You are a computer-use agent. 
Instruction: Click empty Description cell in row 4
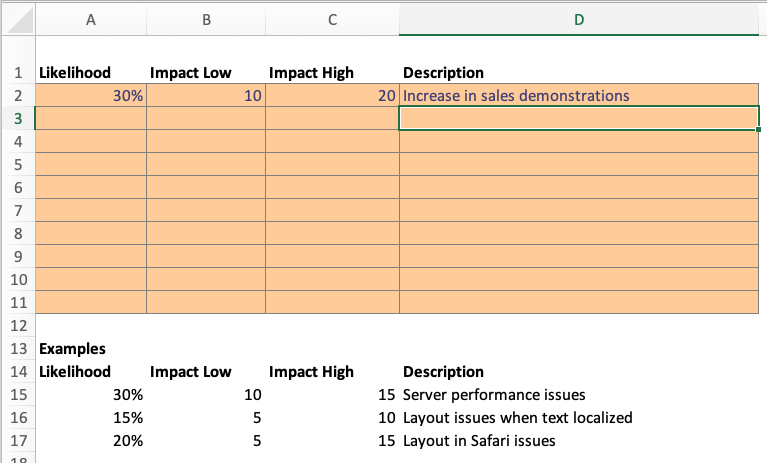point(579,141)
